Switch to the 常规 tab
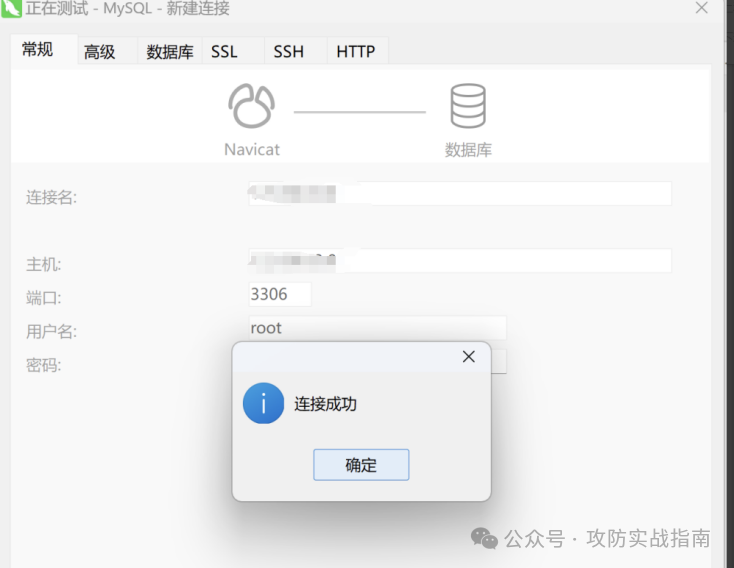The height and width of the screenshot is (568, 734). coord(44,51)
